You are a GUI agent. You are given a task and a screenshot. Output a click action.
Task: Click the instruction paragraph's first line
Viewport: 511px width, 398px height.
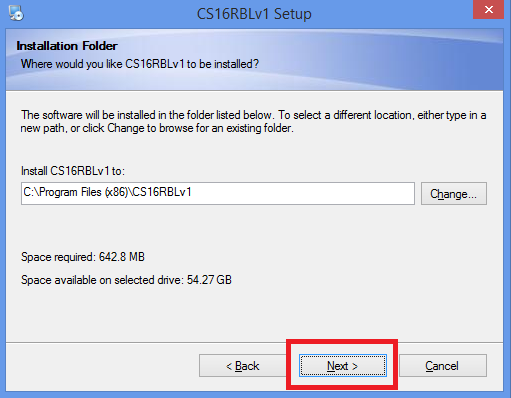coord(253,115)
